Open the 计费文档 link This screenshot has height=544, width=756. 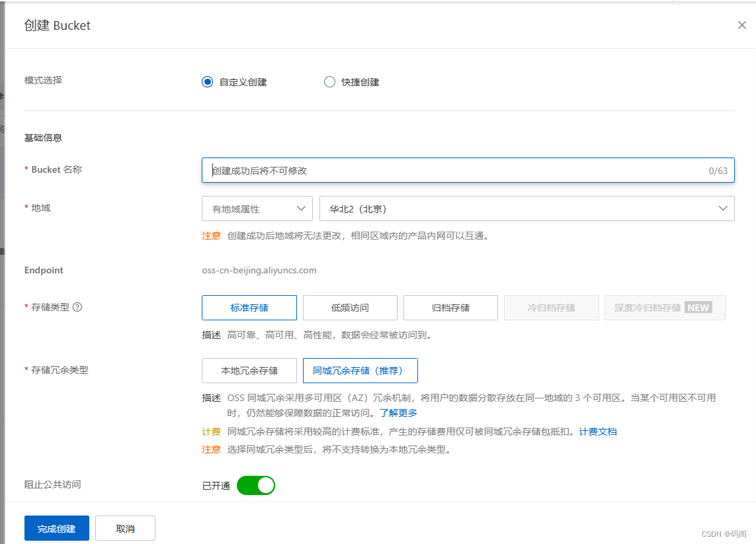point(597,431)
